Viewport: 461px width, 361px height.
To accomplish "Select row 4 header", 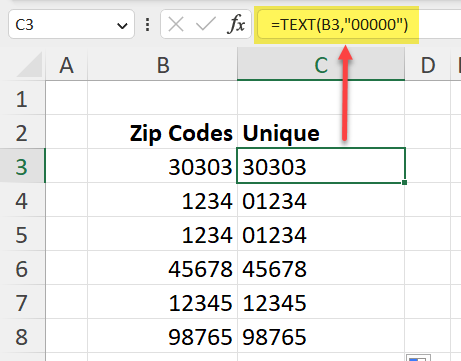I will (x=22, y=201).
